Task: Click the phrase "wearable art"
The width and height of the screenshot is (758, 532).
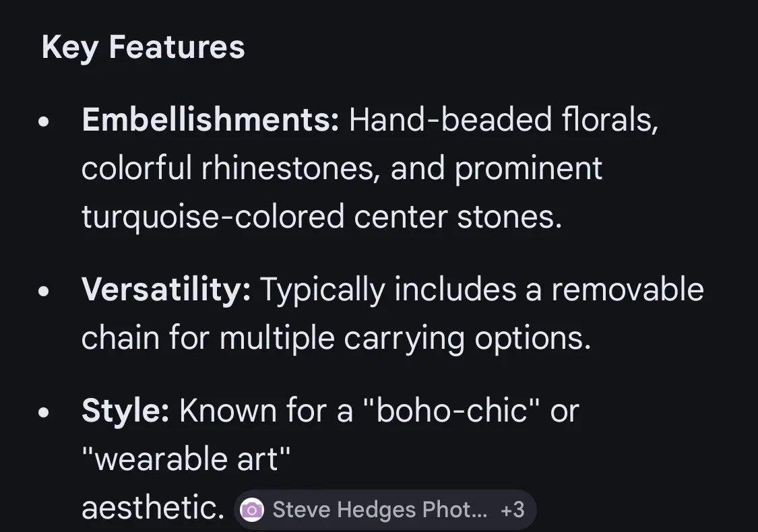Action: click(186, 459)
